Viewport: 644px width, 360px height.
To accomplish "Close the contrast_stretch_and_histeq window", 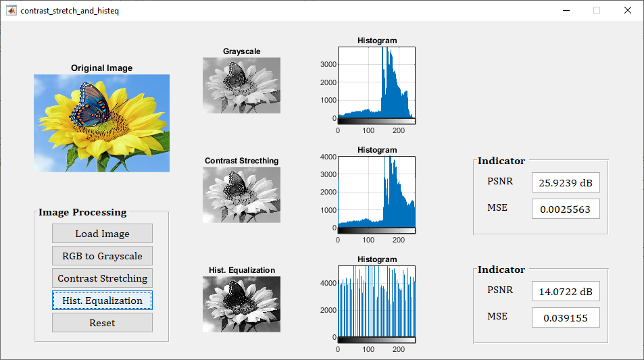I will pyautogui.click(x=628, y=10).
